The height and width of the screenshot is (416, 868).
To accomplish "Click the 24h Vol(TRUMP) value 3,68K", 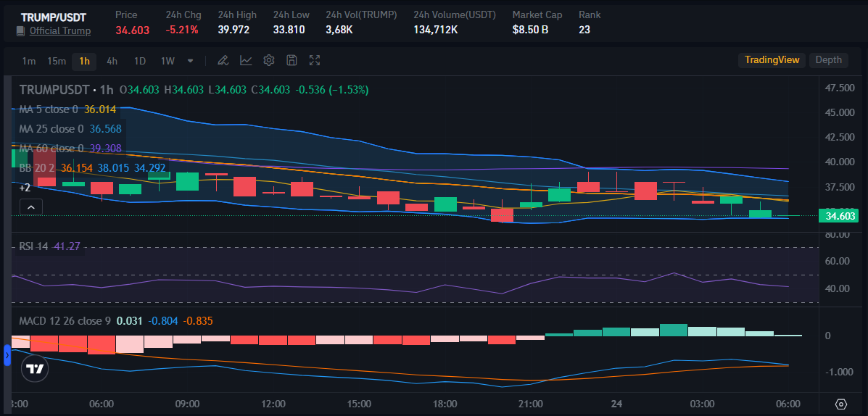I will tap(339, 30).
